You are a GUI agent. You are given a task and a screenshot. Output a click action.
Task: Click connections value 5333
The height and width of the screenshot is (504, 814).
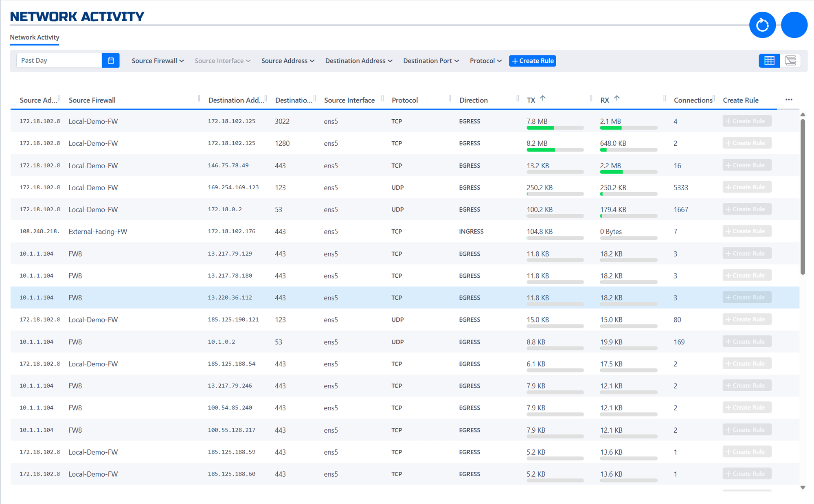click(x=681, y=188)
